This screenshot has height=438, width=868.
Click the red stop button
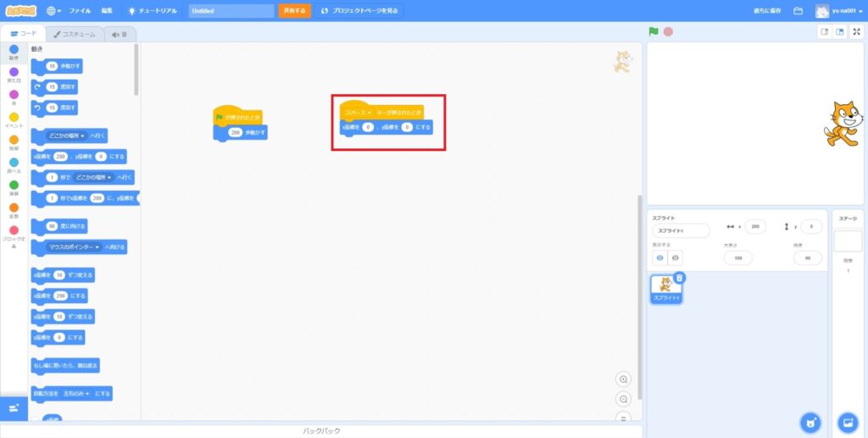tap(668, 31)
